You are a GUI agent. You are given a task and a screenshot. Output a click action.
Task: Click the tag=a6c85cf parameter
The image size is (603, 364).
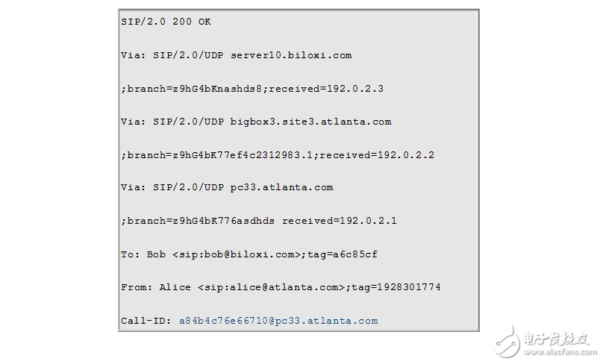(x=342, y=254)
